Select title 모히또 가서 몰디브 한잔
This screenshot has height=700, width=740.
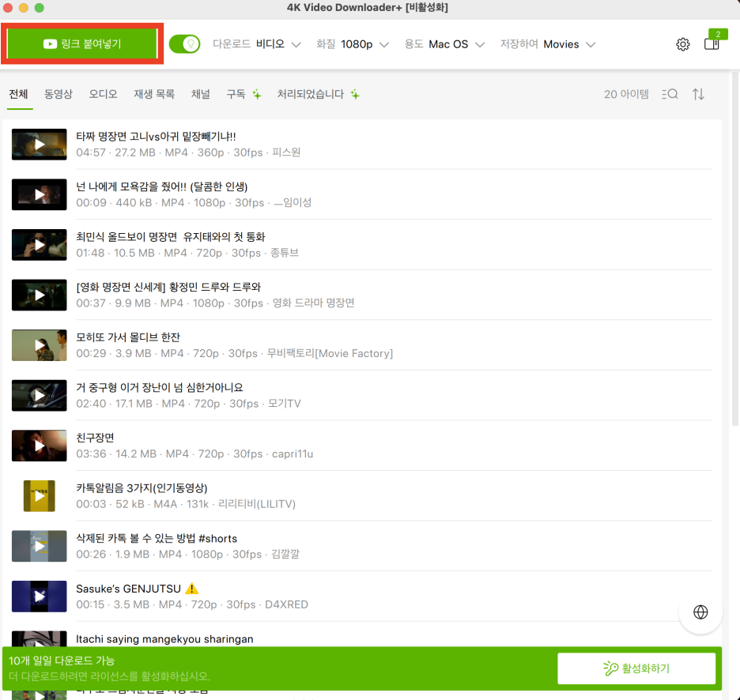128,337
